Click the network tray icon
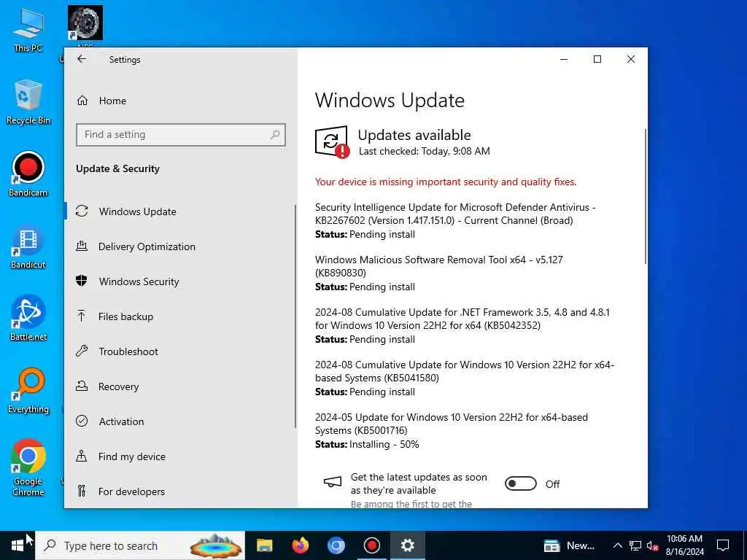Image resolution: width=747 pixels, height=560 pixels. tap(635, 545)
